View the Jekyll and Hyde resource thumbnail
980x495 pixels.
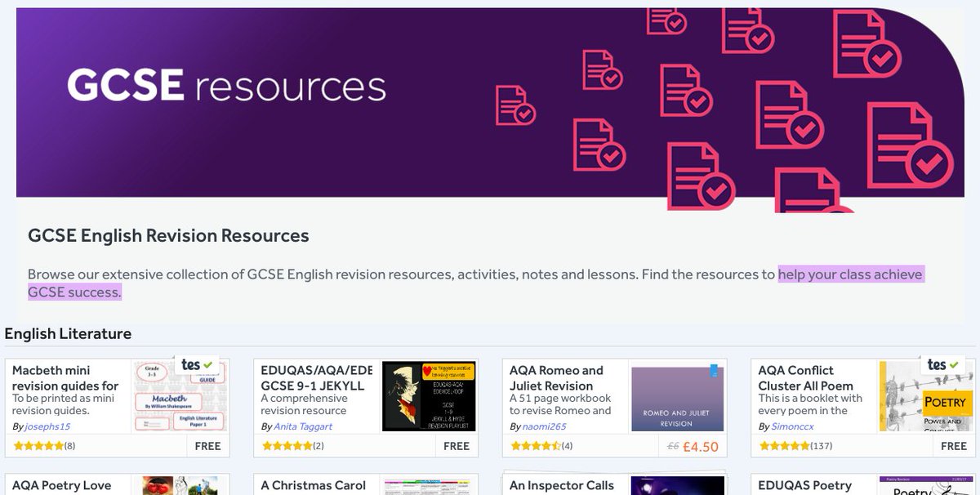428,397
